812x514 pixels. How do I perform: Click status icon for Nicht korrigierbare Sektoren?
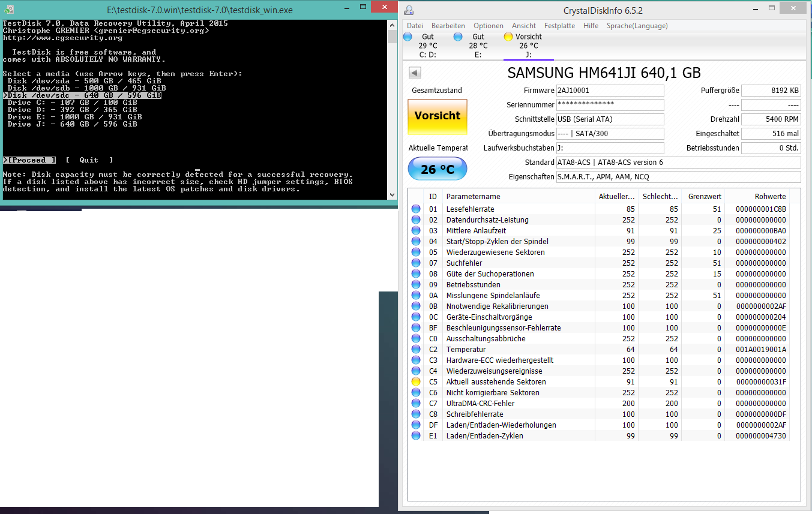click(x=416, y=392)
